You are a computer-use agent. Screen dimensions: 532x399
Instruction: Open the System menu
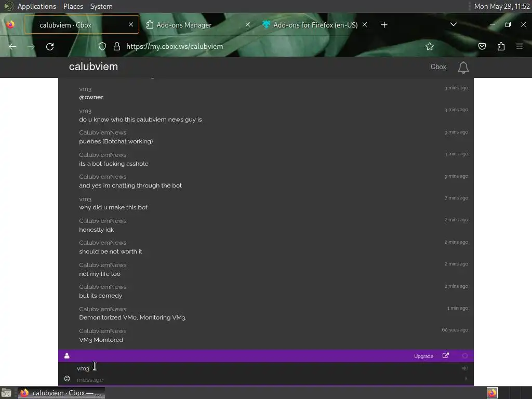(101, 6)
